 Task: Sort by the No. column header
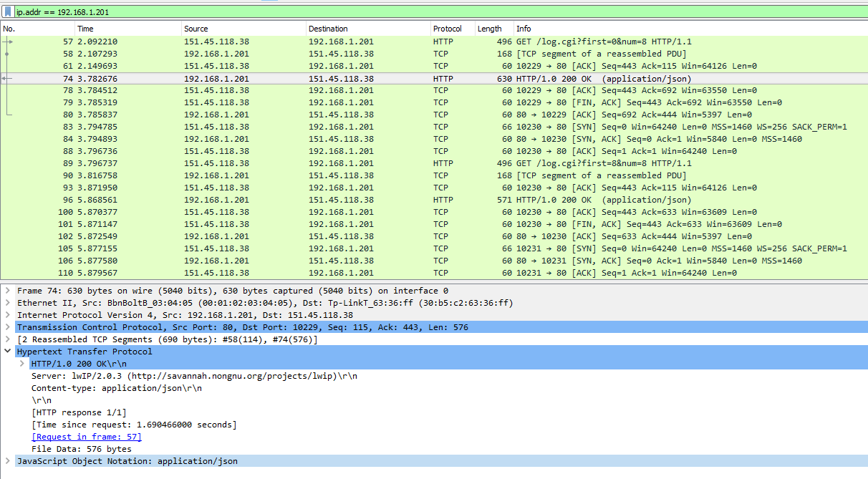pos(37,29)
